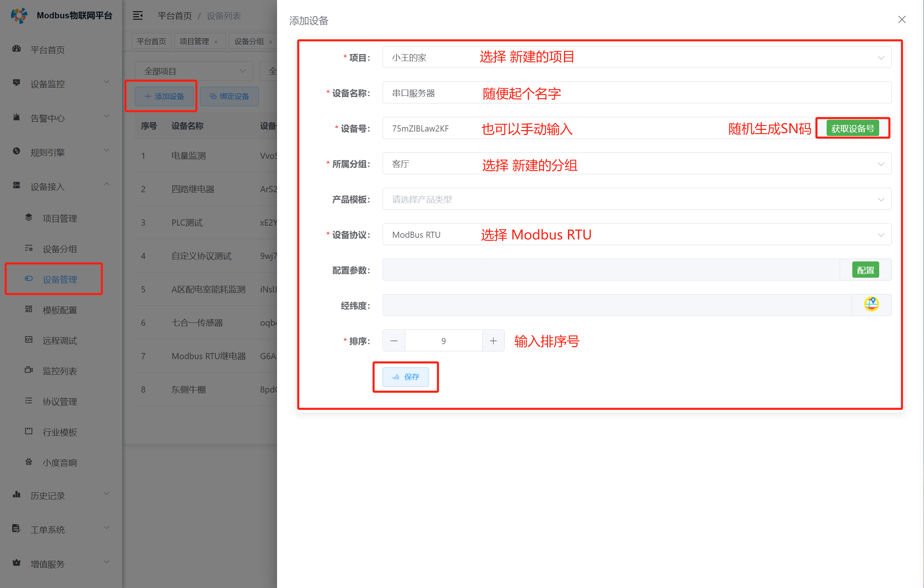Open 监控列表 sidebar item
Viewport: 924px width, 588px height.
tap(59, 371)
